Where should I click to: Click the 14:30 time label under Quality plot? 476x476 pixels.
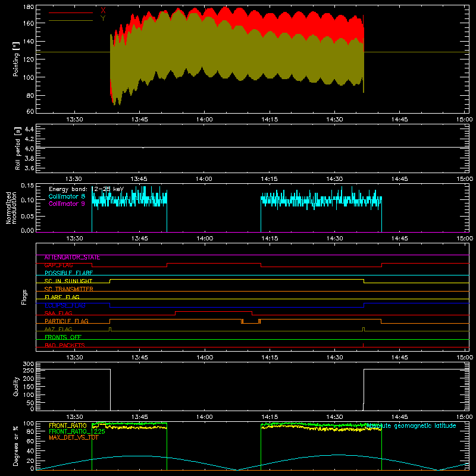[334, 417]
